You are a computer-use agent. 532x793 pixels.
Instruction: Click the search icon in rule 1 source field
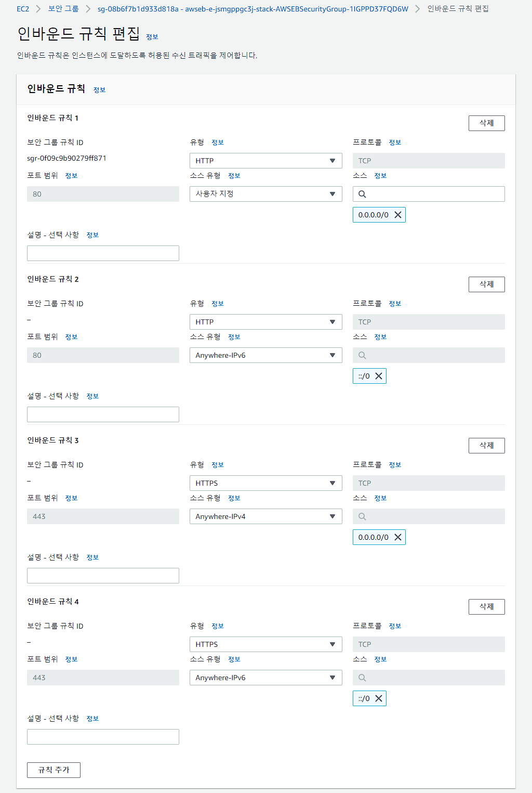pos(362,194)
